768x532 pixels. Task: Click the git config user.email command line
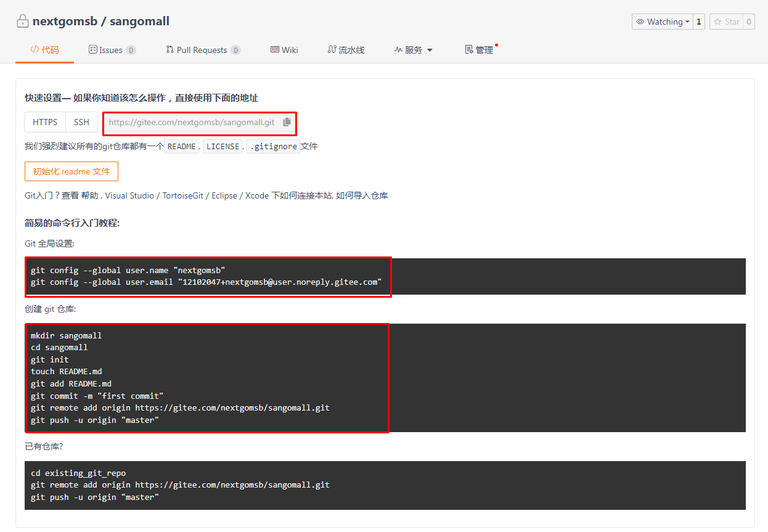click(206, 282)
